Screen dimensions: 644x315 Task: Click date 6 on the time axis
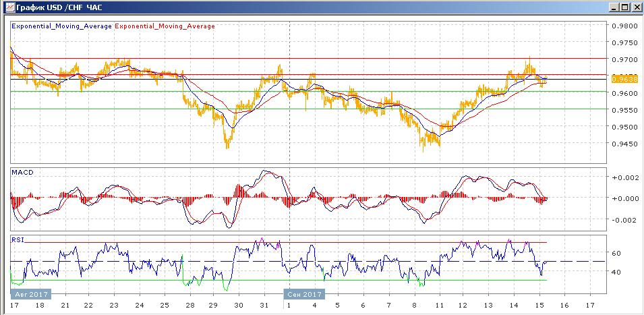(x=363, y=306)
